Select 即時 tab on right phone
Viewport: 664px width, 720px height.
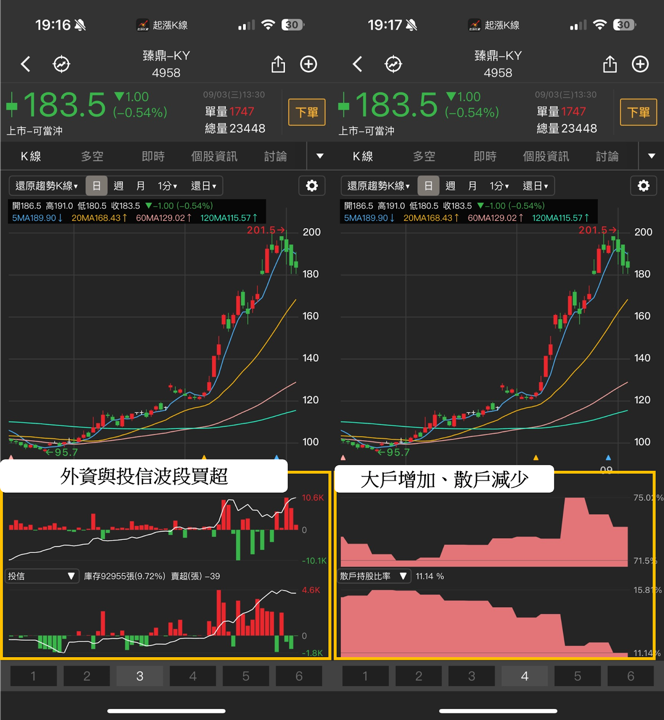pos(485,157)
